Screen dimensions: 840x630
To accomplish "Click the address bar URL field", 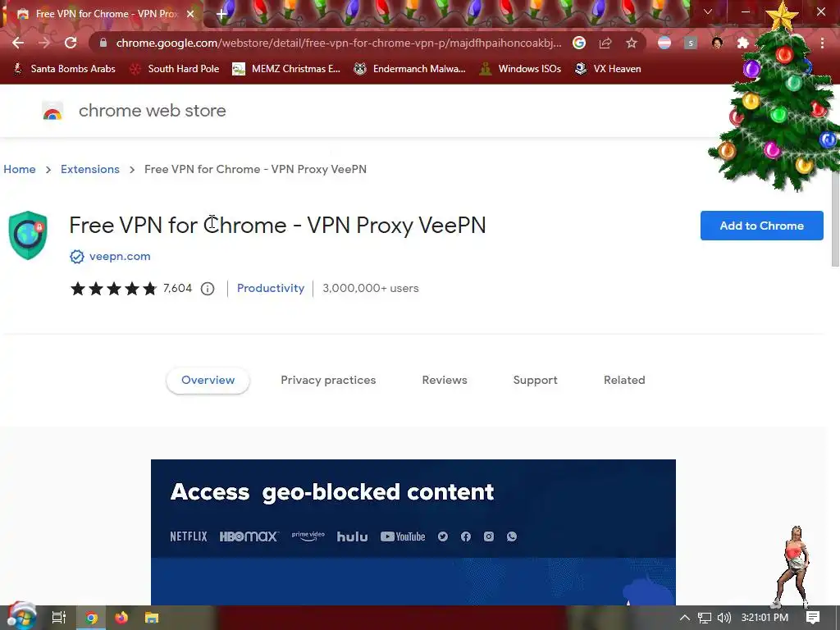I will click(339, 43).
